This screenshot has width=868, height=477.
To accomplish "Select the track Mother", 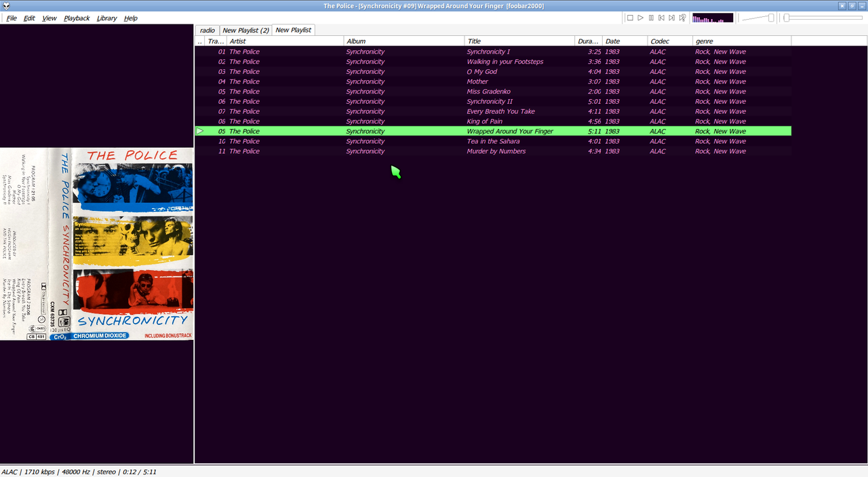I will (493, 81).
